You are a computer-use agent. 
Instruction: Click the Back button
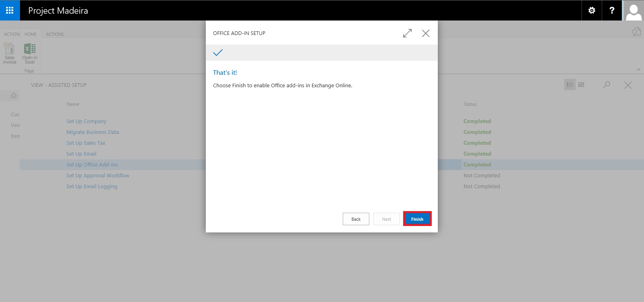click(x=356, y=219)
